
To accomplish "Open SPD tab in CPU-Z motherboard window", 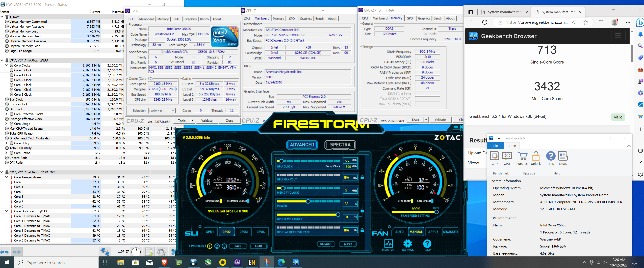I will 292,19.
